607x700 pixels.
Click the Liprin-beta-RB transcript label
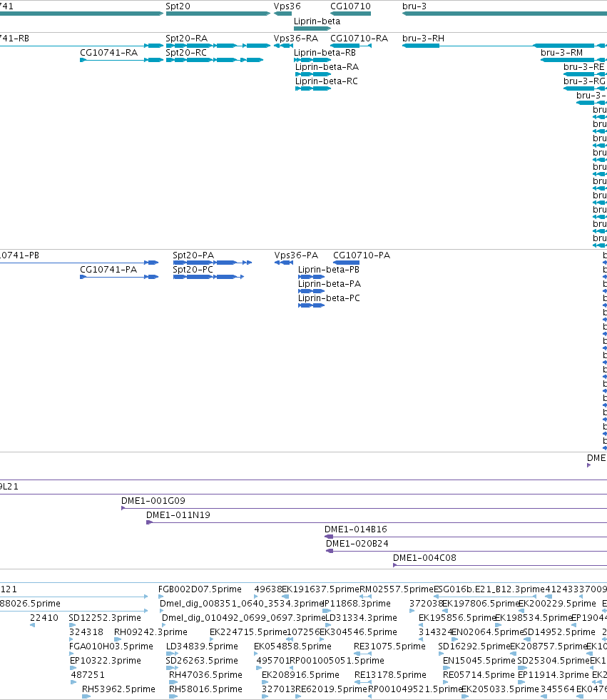325,53
